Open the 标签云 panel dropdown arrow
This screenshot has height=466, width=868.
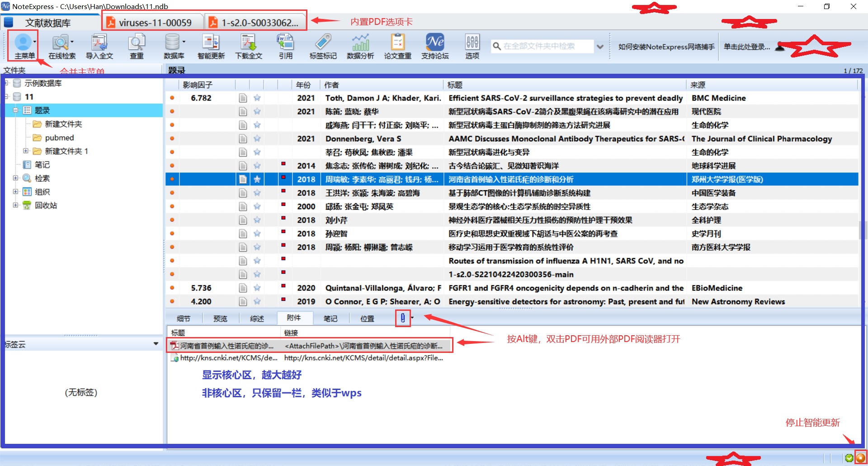[156, 344]
